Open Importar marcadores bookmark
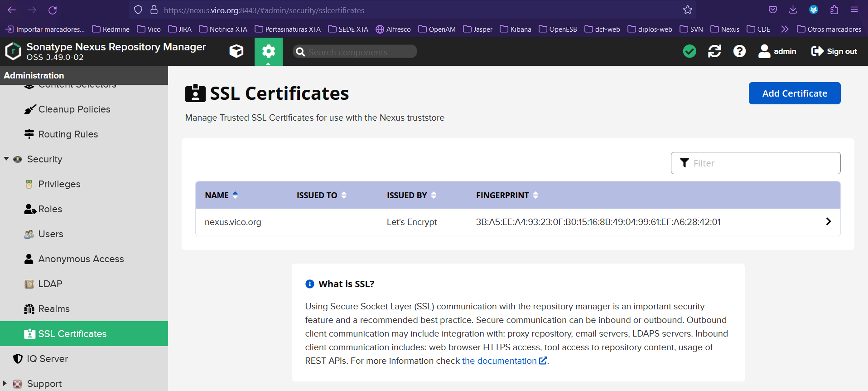 [45, 29]
